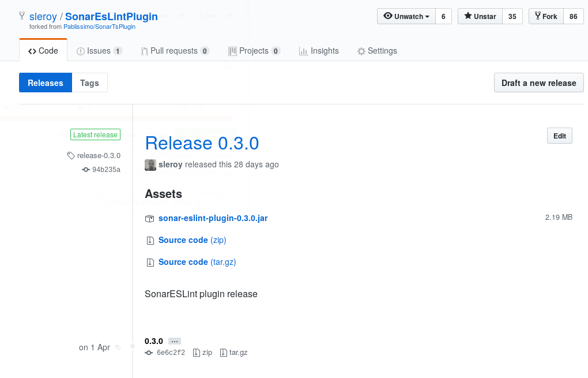Open commit 94b235a via the commit icon
The image size is (588, 378).
click(x=85, y=169)
